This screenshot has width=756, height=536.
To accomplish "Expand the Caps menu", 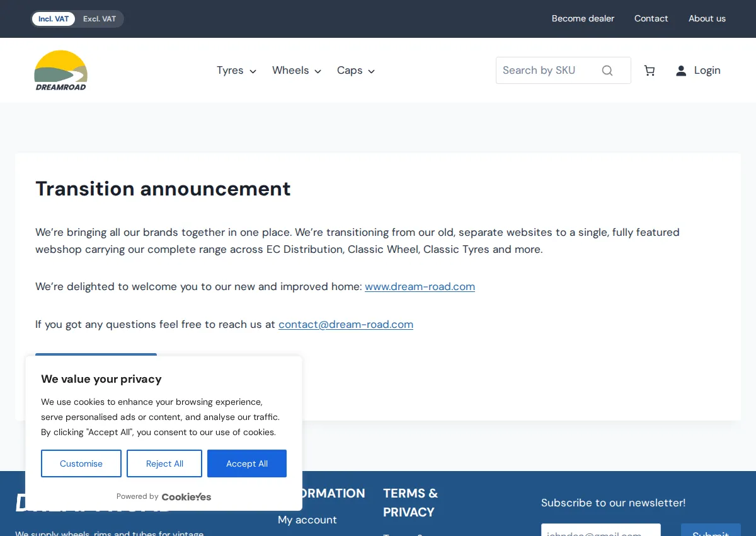I will coord(356,71).
